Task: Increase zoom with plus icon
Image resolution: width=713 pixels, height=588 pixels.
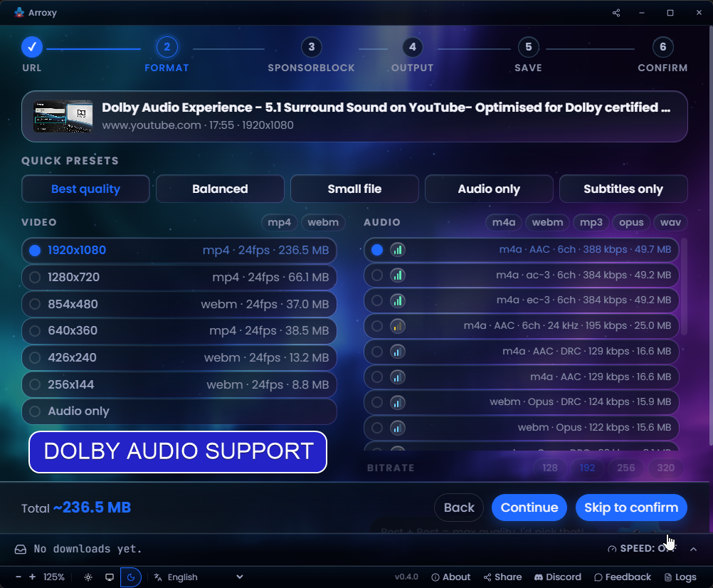Action: click(x=32, y=577)
